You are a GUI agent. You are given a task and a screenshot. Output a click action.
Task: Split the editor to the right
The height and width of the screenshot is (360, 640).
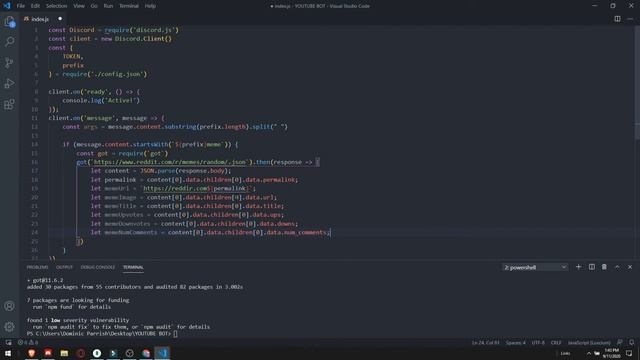coord(617,19)
